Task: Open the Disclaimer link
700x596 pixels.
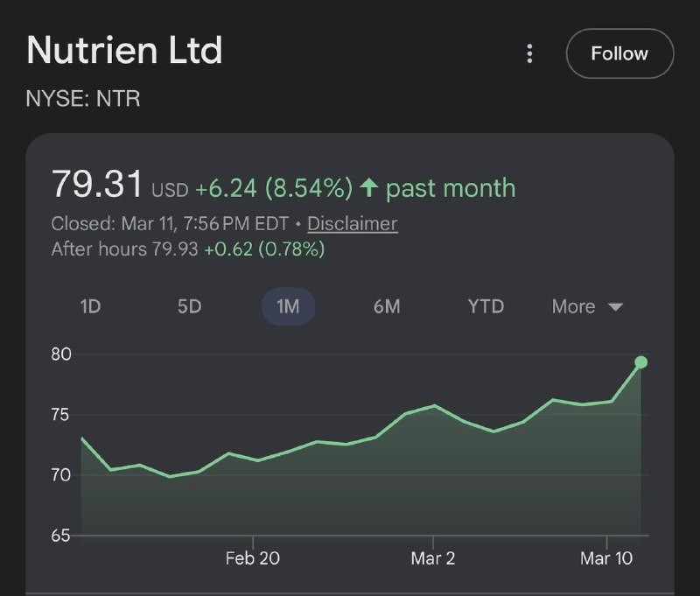Action: pos(352,223)
